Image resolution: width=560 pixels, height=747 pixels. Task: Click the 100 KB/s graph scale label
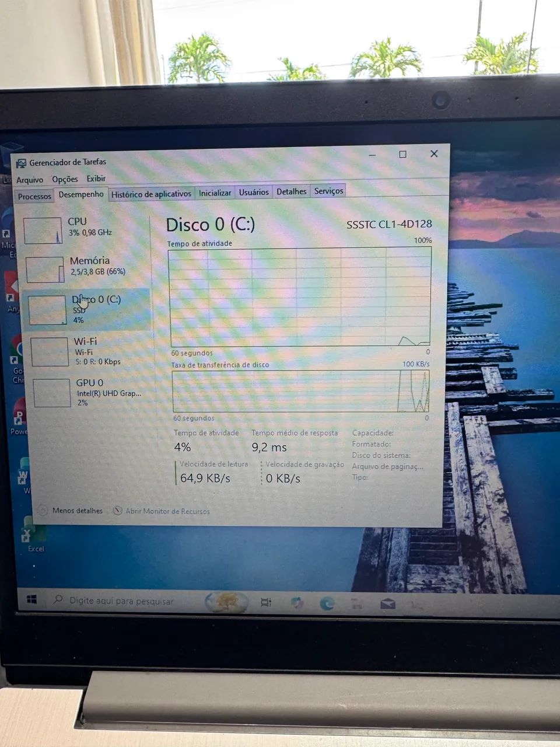416,364
